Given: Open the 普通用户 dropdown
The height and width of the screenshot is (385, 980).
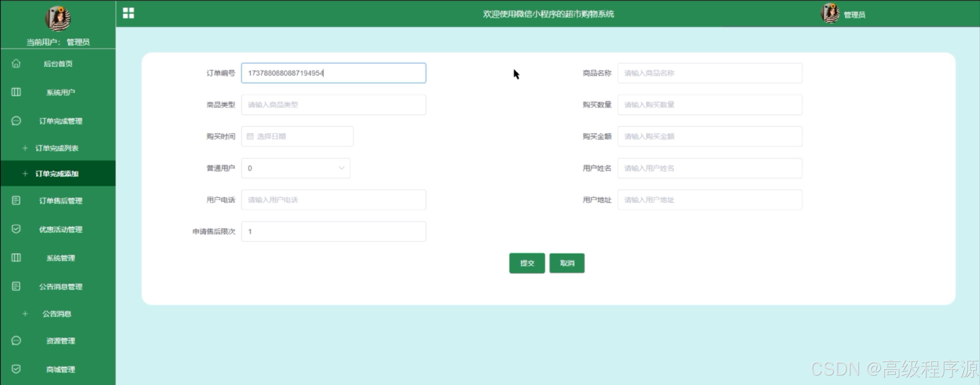Looking at the screenshot, I should pyautogui.click(x=296, y=168).
